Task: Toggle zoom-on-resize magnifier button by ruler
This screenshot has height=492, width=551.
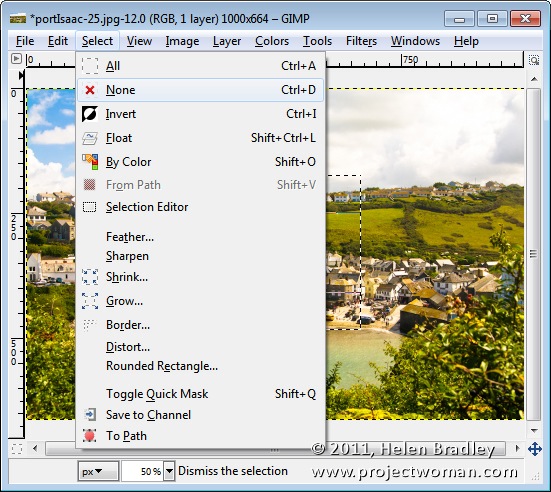Action: click(x=534, y=60)
